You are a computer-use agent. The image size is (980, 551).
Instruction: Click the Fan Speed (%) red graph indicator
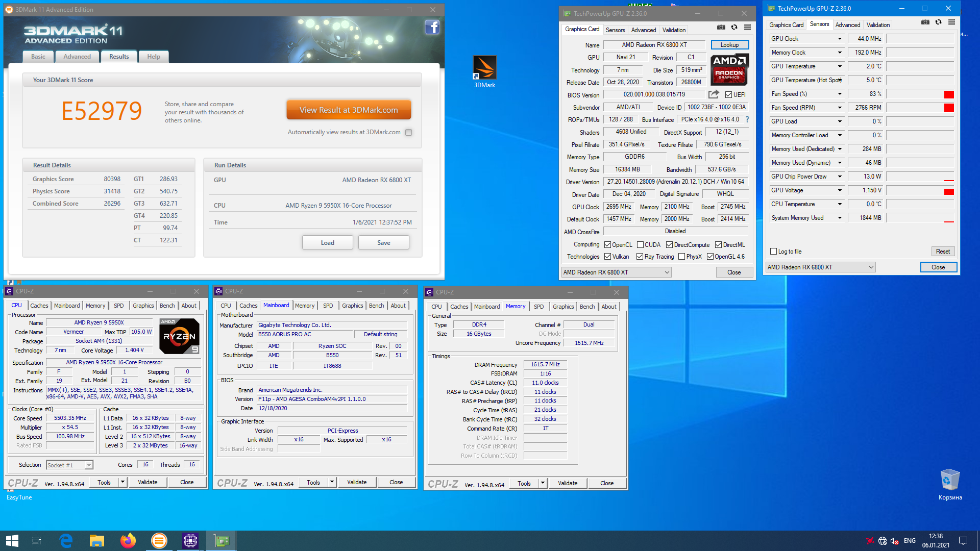point(949,94)
